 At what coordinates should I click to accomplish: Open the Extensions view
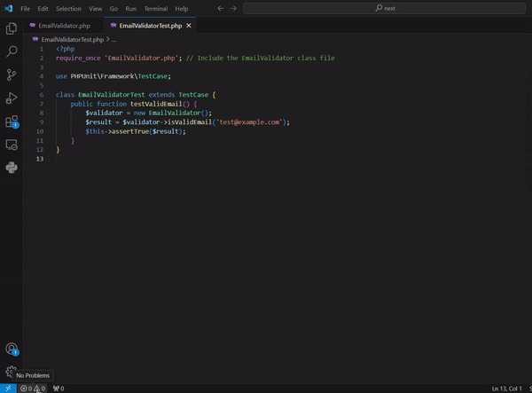[x=12, y=122]
